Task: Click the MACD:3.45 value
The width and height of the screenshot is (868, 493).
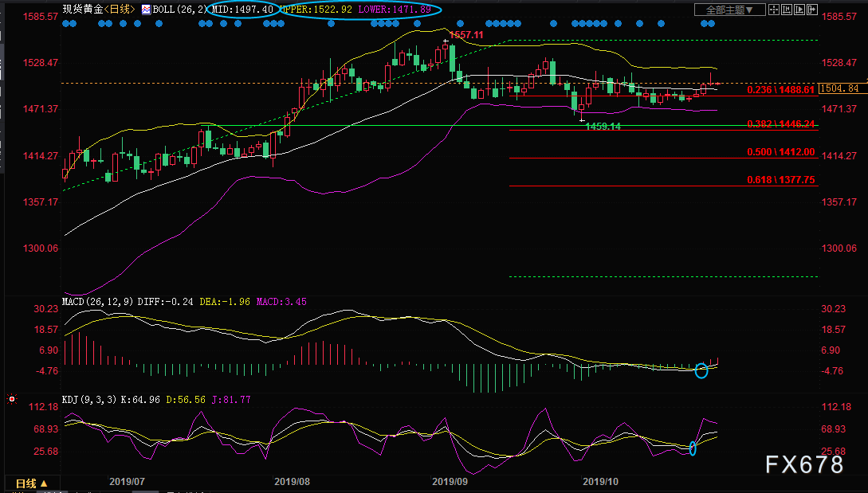Action: 281,302
